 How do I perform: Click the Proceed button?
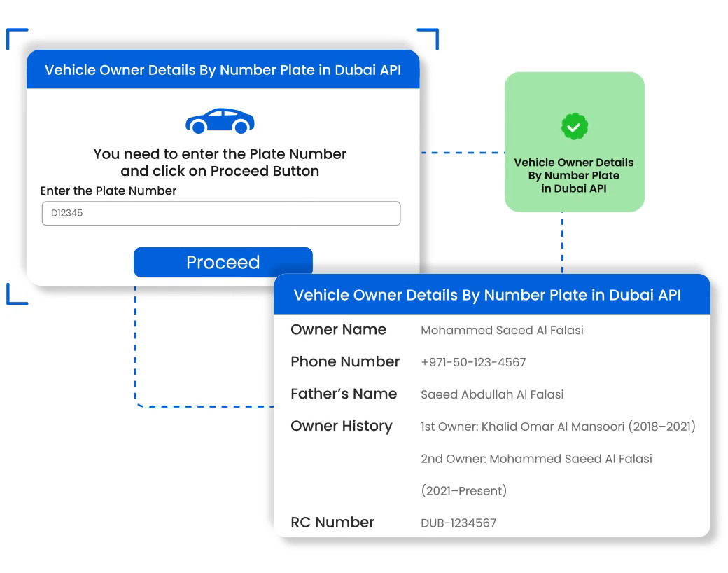[223, 262]
